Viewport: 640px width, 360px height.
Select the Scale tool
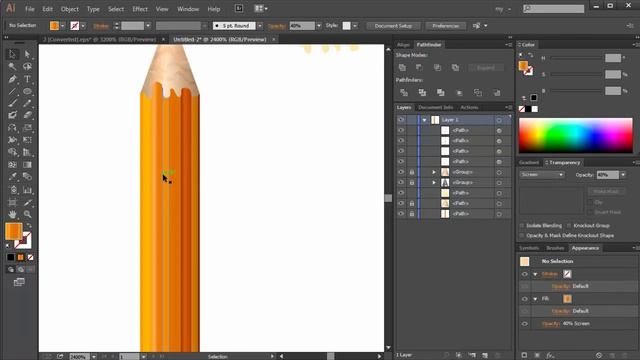pyautogui.click(x=27, y=128)
